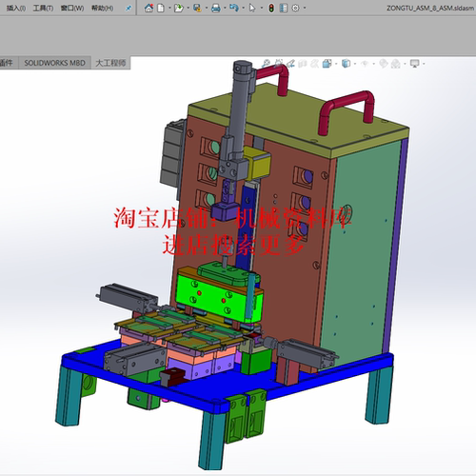Click the ZONGTU_ASM_8_ASM.sldasm title text
The image size is (476, 476).
click(430, 9)
